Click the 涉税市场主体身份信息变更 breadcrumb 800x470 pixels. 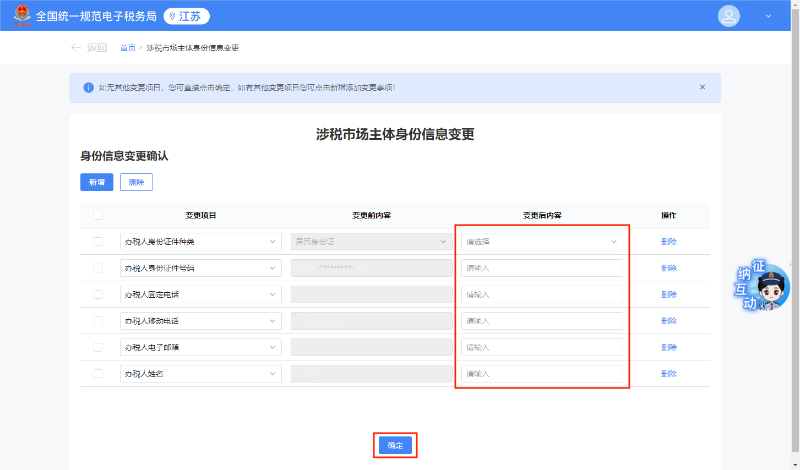tap(192, 47)
